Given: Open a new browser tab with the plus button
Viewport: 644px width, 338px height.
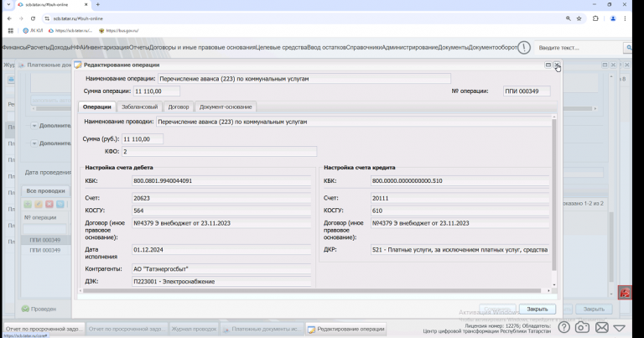Looking at the screenshot, I should tap(98, 4).
